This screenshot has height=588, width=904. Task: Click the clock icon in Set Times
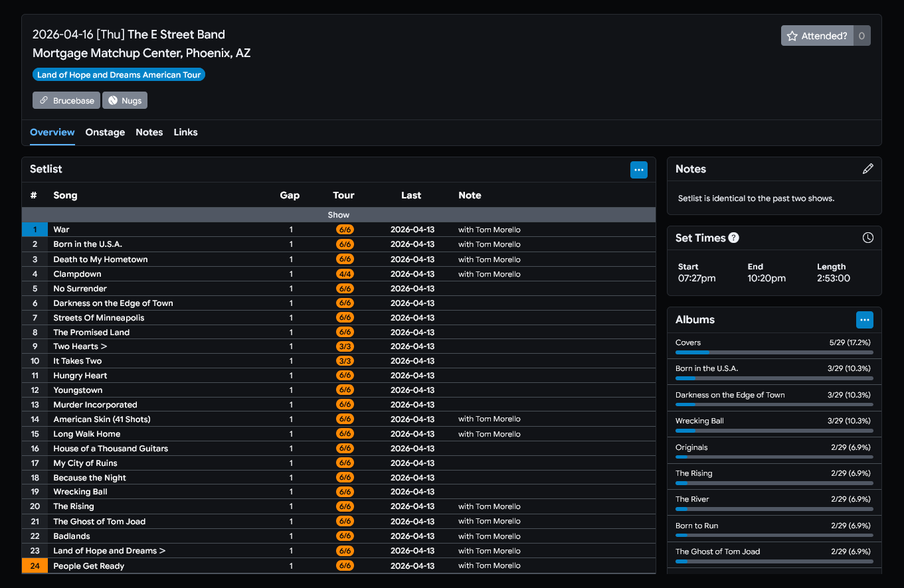[867, 238]
